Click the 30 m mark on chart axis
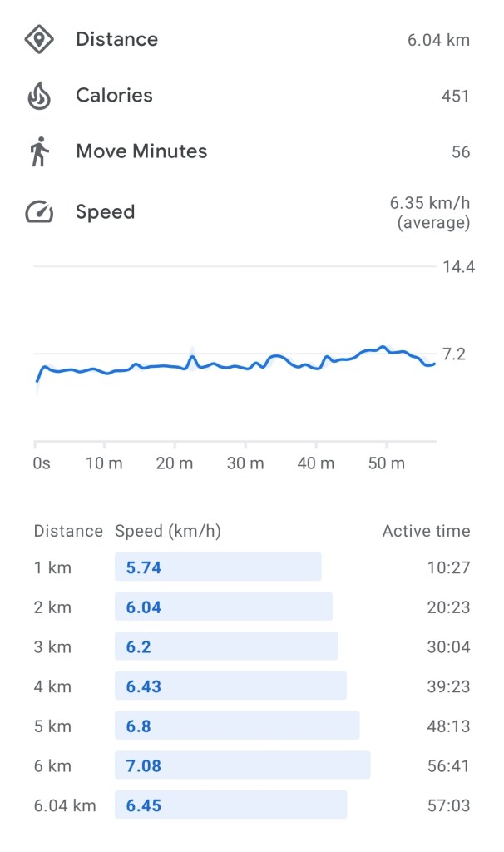The height and width of the screenshot is (852, 504). [245, 463]
